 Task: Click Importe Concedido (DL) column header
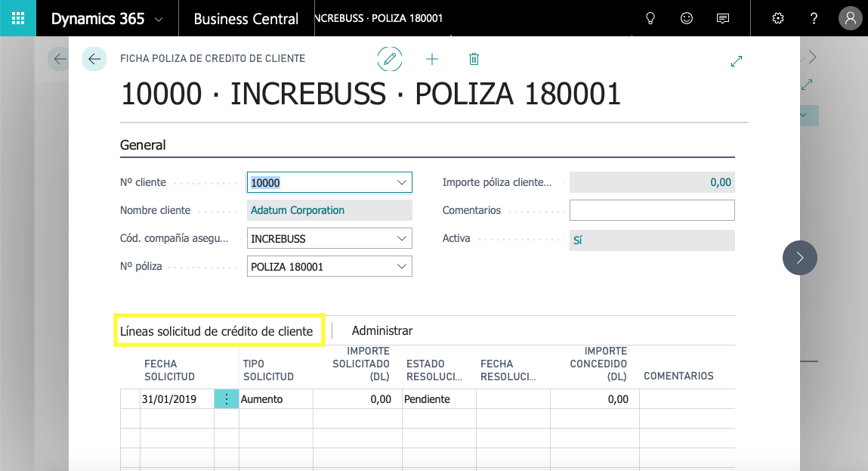[x=598, y=364]
